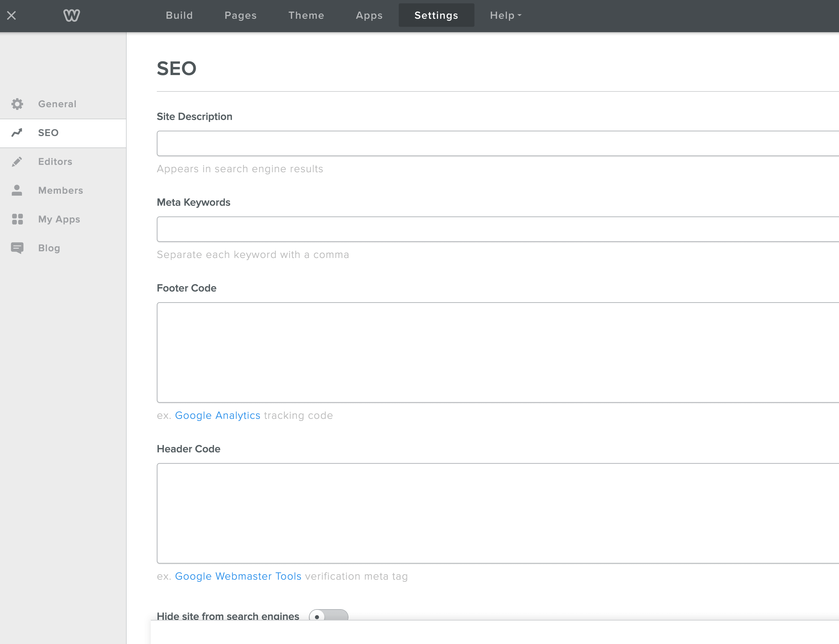Click the close X icon
The image size is (839, 644).
pyautogui.click(x=12, y=15)
